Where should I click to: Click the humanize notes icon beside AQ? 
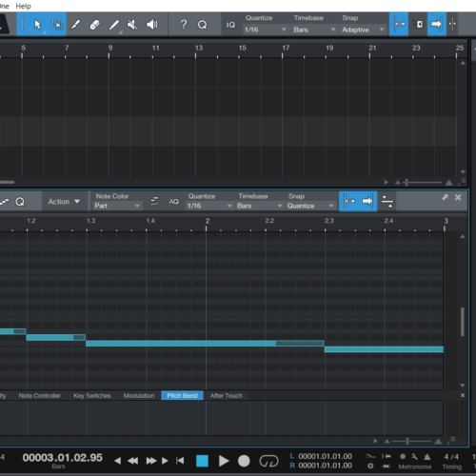(154, 201)
